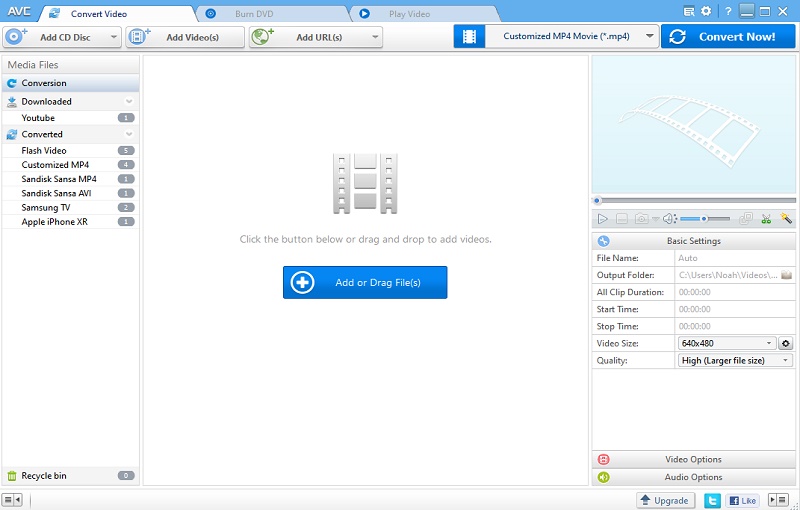This screenshot has height=510, width=800.
Task: Switch to the Burn DVD tab
Action: point(272,14)
